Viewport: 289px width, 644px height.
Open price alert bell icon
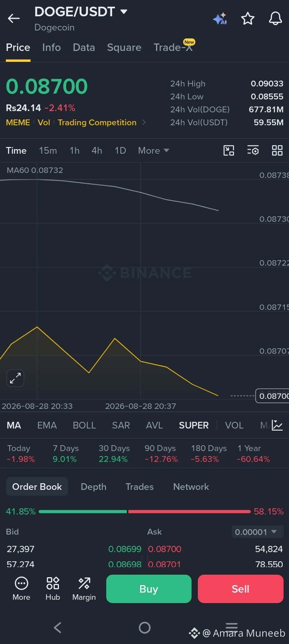click(275, 18)
